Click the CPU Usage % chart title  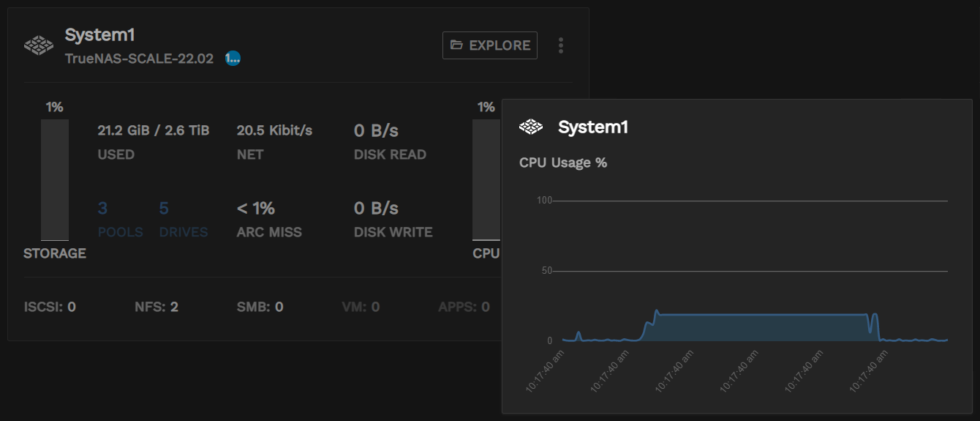[x=563, y=163]
